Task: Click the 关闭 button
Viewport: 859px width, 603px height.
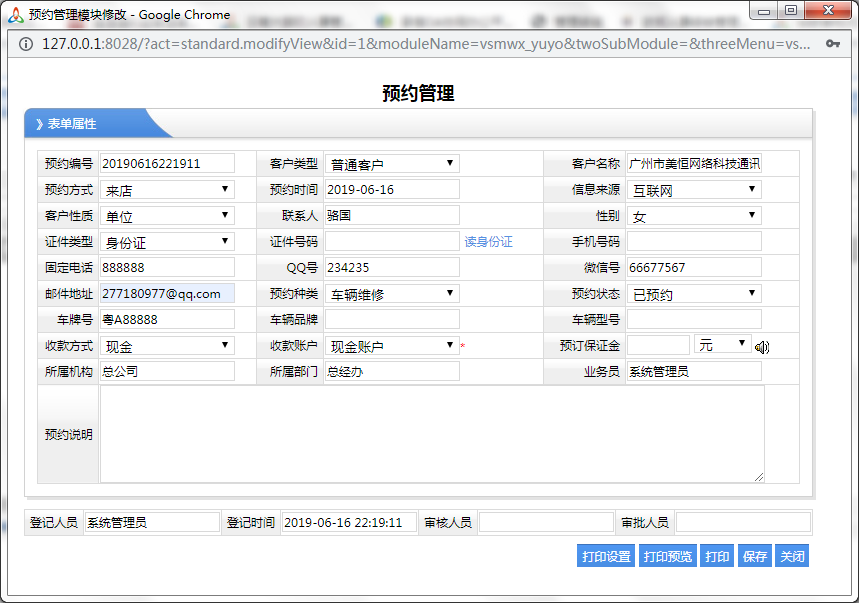Action: click(792, 556)
